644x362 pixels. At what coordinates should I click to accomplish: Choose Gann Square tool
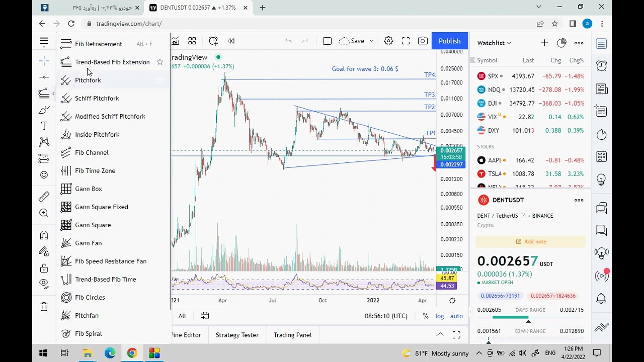(x=113, y=225)
